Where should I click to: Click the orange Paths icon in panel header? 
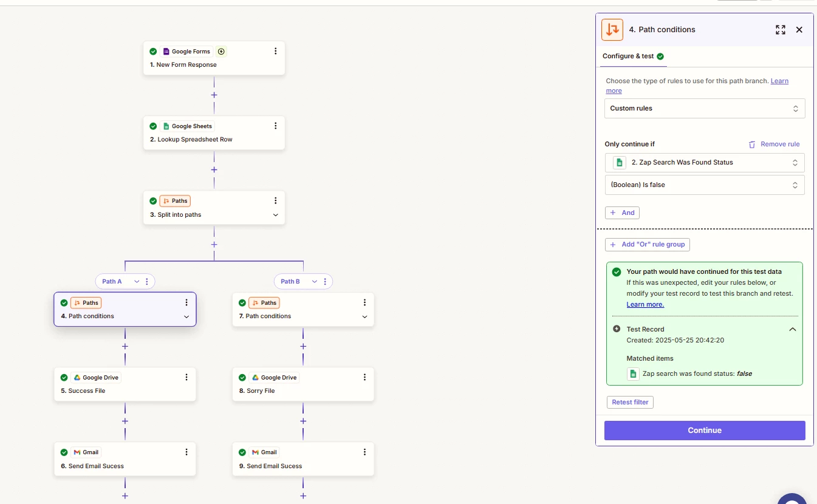[612, 30]
